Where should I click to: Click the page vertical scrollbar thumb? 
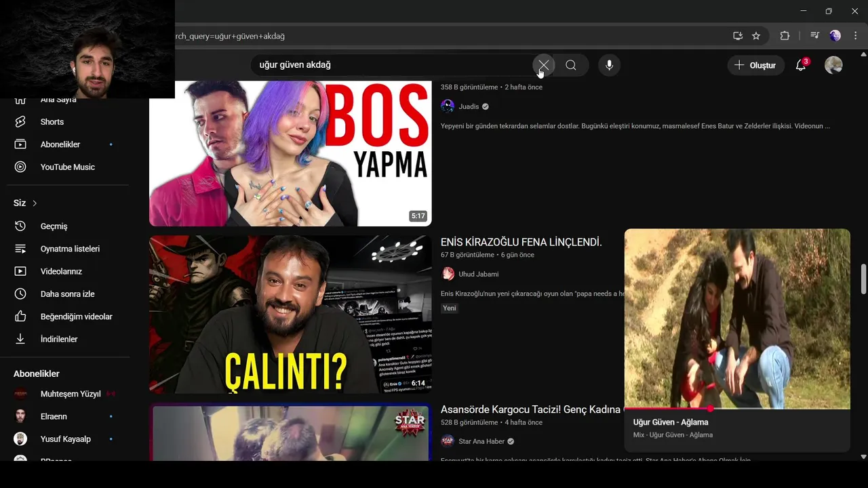[863, 279]
